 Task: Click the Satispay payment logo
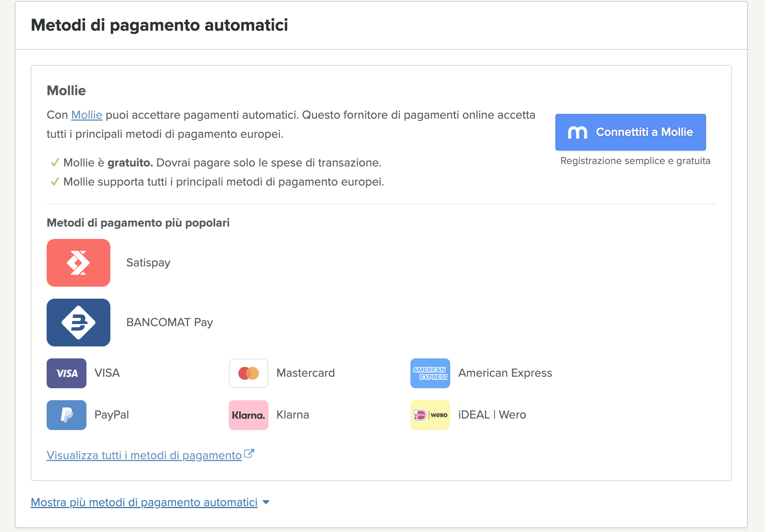78,263
